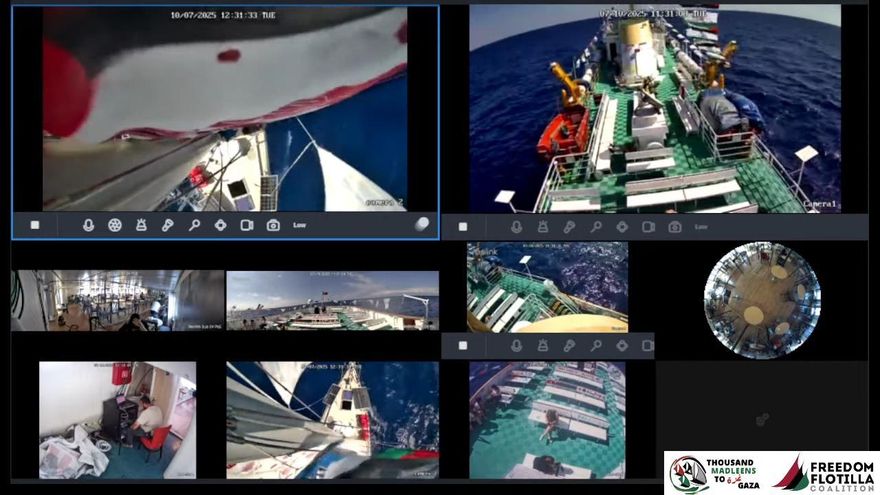The width and height of the screenshot is (880, 495).
Task: Click the aperture wheel icon under the sail feed
Action: coord(114,225)
